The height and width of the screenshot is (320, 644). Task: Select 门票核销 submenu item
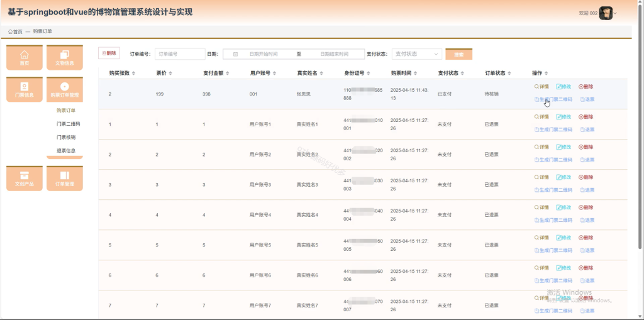coord(65,137)
